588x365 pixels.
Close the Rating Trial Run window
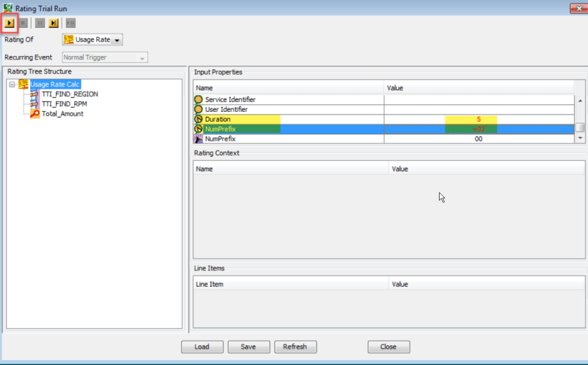tap(579, 8)
